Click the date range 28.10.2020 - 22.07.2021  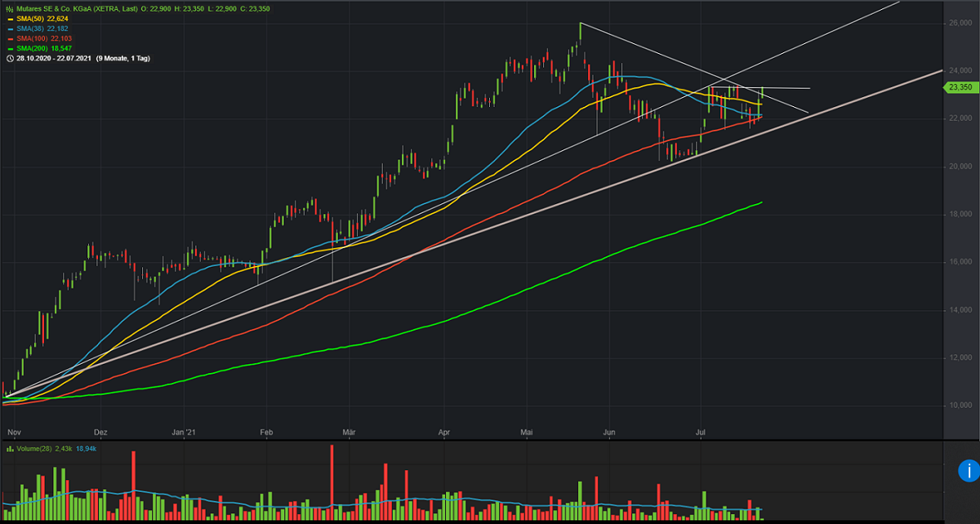pyautogui.click(x=54, y=58)
